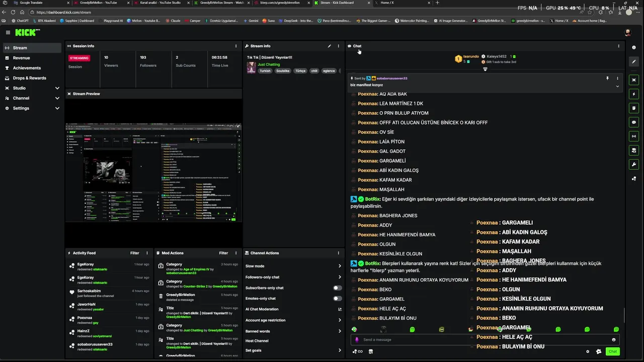Viewport: 644px width, 362px height.
Task: Open Chat panel three-dot options
Action: coord(618,46)
